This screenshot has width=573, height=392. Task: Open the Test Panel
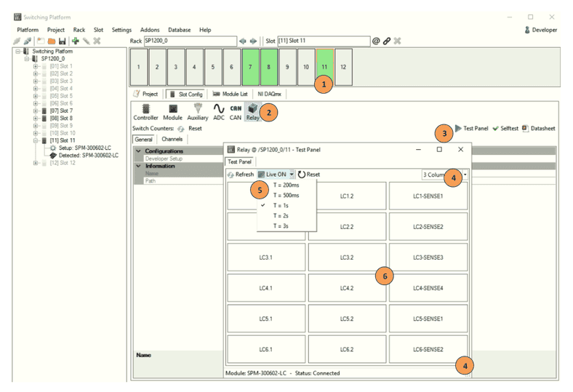[471, 128]
